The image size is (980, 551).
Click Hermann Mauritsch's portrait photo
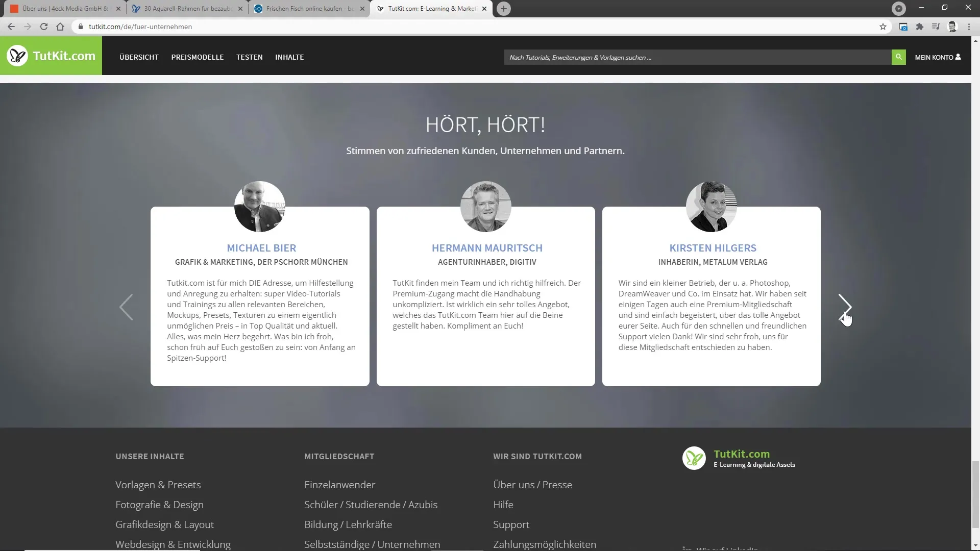point(485,207)
